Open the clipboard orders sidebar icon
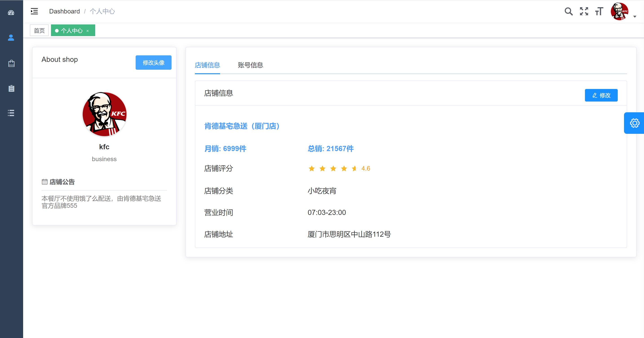The width and height of the screenshot is (644, 338). (11, 88)
